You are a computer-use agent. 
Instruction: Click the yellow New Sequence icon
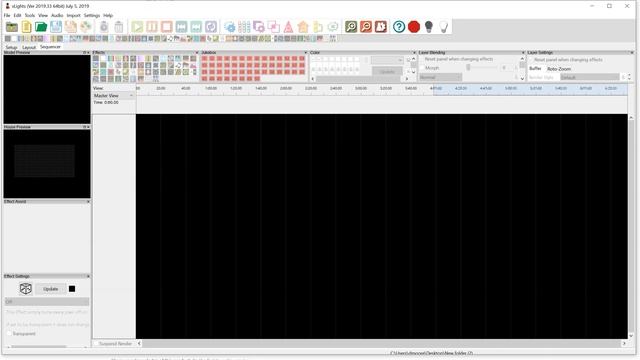pos(27,27)
